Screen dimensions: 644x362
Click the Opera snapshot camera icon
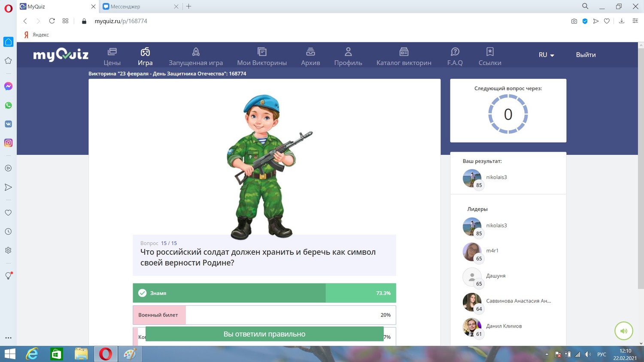pyautogui.click(x=574, y=21)
